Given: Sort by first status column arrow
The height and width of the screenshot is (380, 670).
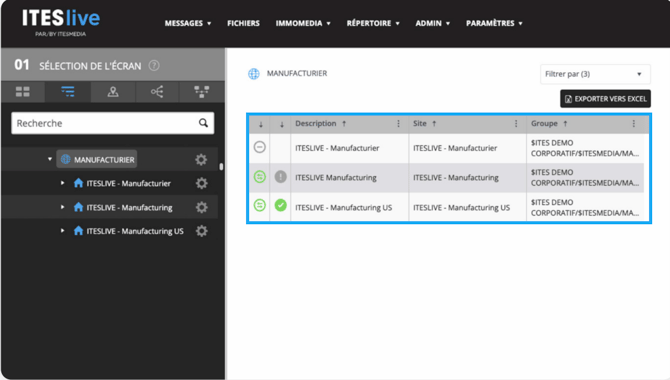Looking at the screenshot, I should coord(261,124).
